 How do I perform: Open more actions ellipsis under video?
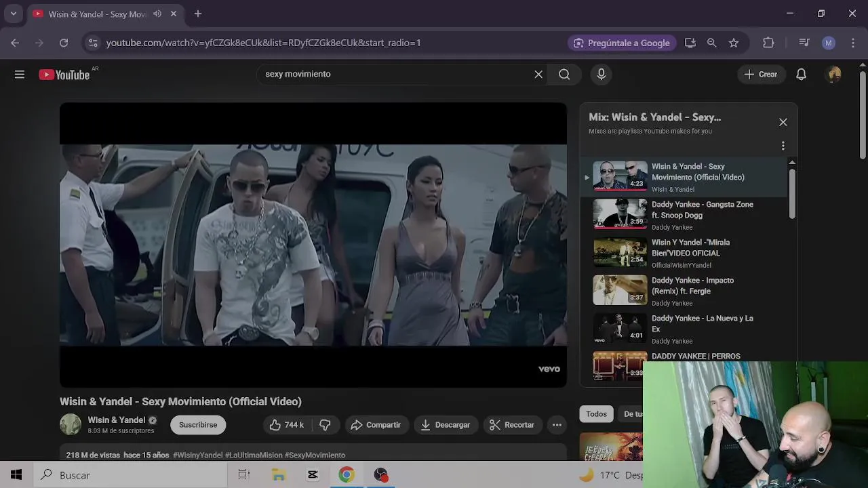pyautogui.click(x=557, y=425)
